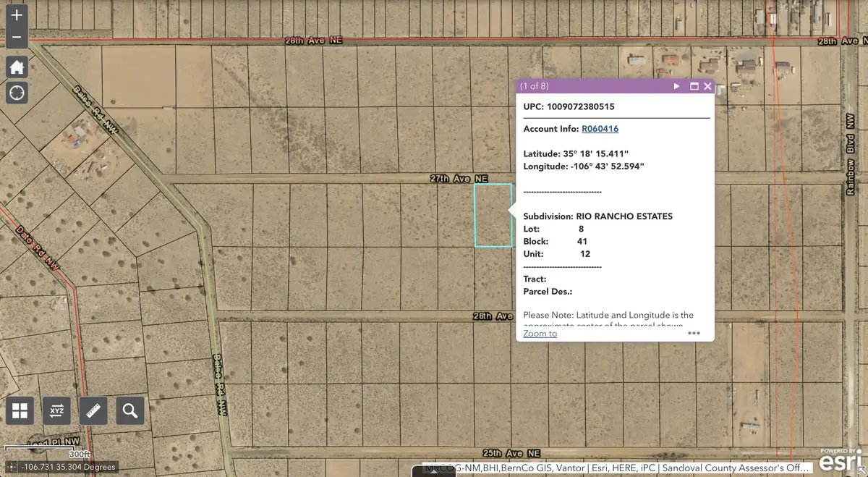Click the Lot value row
The width and height of the screenshot is (868, 477).
click(x=553, y=229)
